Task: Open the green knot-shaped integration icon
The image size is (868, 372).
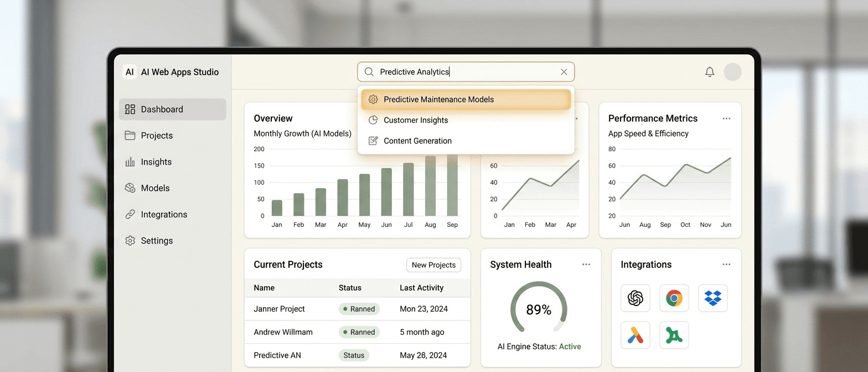Action: click(x=674, y=335)
